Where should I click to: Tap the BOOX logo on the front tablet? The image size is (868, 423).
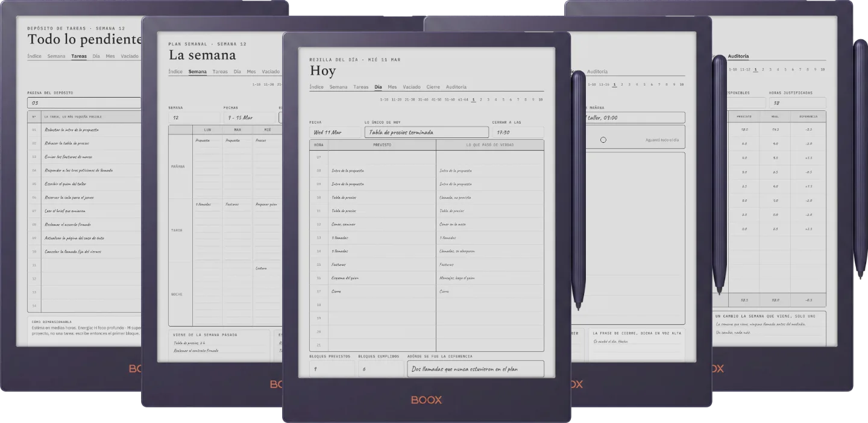tap(427, 400)
